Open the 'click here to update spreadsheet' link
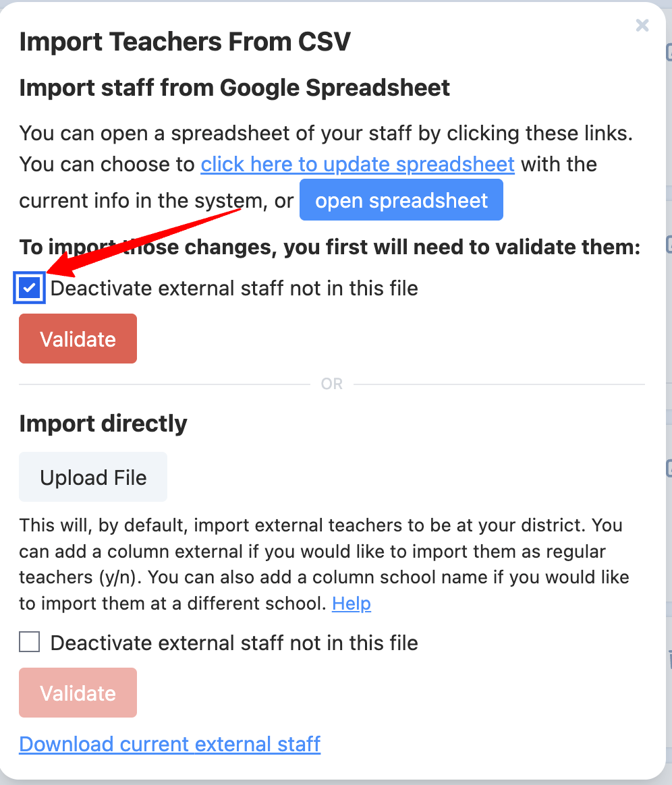This screenshot has height=785, width=672. pyautogui.click(x=358, y=164)
